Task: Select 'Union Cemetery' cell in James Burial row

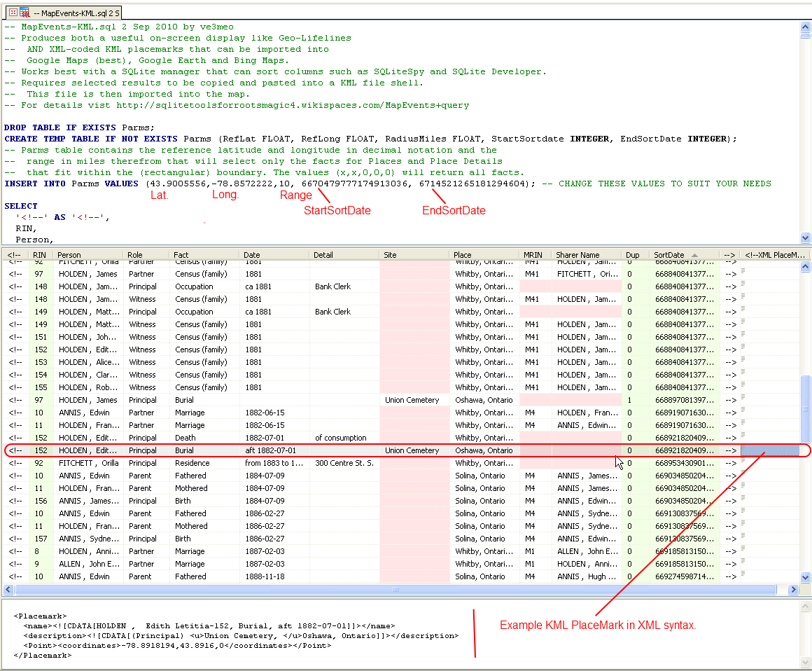Action: (414, 400)
